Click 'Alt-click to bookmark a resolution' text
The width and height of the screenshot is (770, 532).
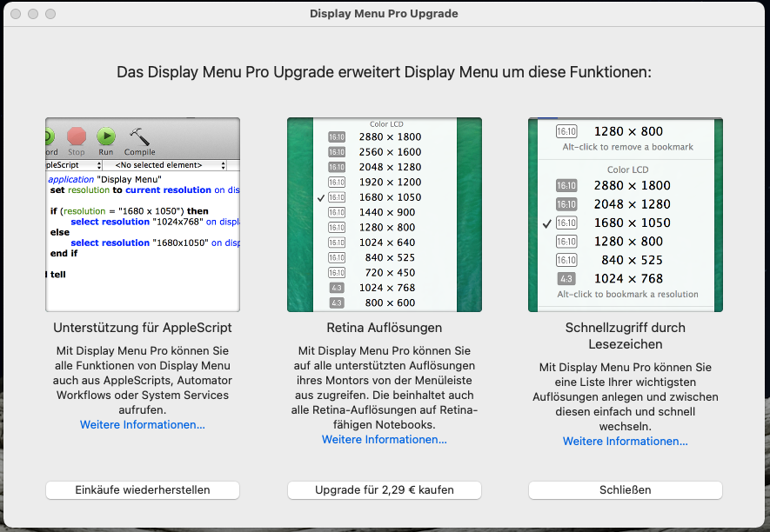[627, 295]
